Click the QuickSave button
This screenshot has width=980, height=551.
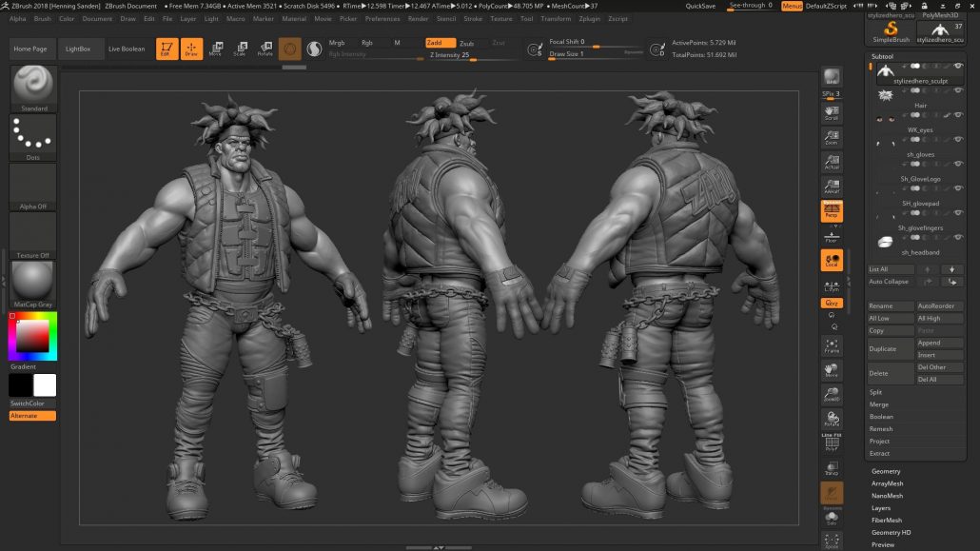(700, 6)
